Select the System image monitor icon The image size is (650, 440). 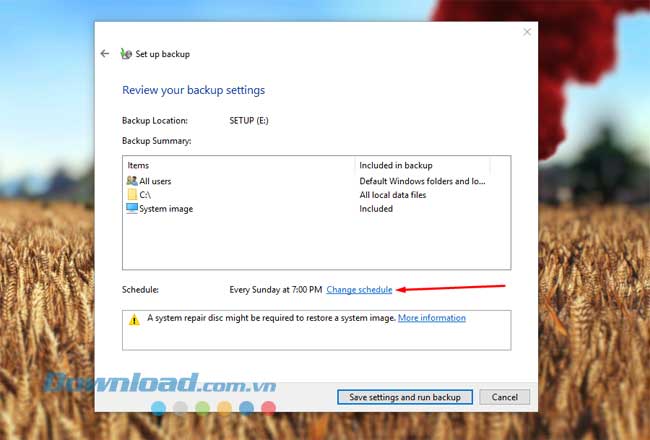(x=132, y=208)
